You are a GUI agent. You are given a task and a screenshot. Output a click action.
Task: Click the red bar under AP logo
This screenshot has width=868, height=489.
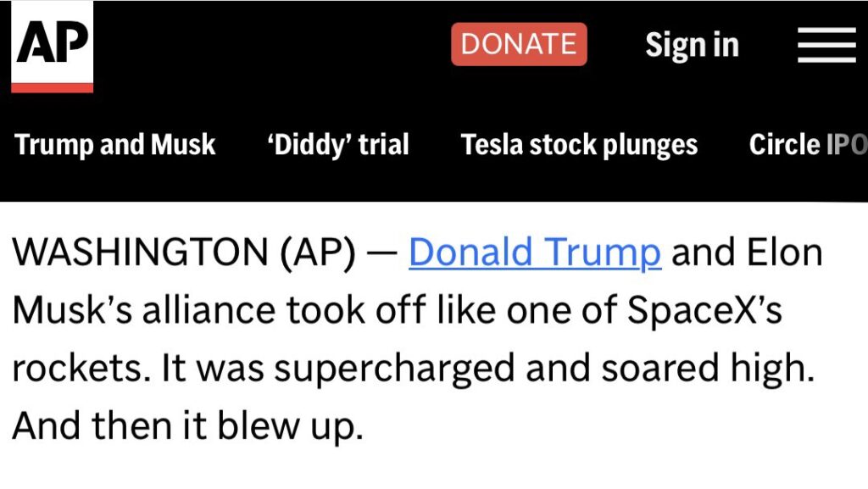tap(52, 88)
